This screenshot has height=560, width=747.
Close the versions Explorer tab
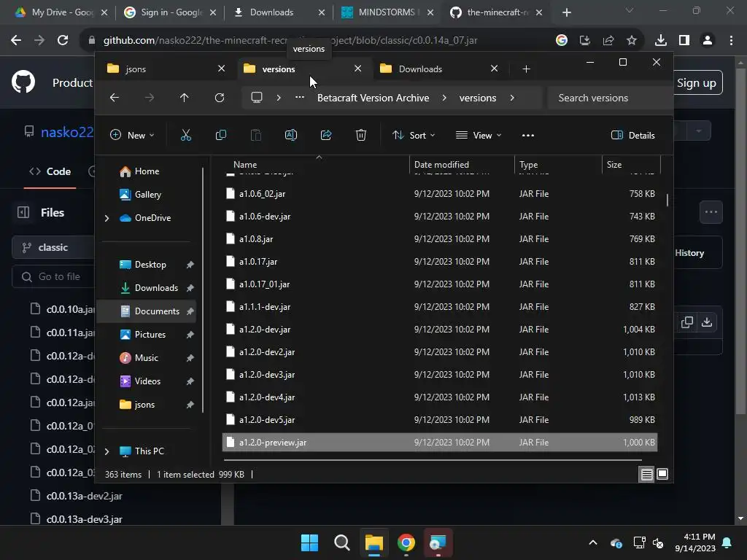click(357, 69)
